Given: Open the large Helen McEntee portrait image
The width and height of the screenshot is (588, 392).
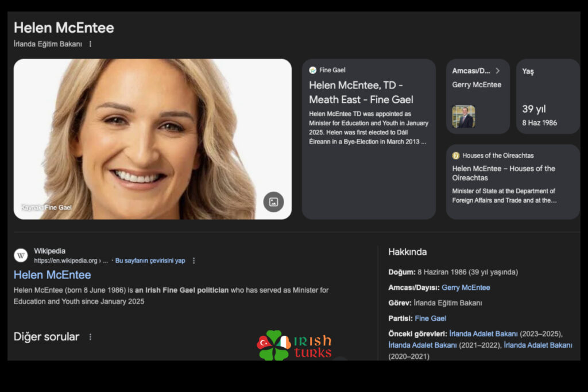Looking at the screenshot, I should click(153, 139).
